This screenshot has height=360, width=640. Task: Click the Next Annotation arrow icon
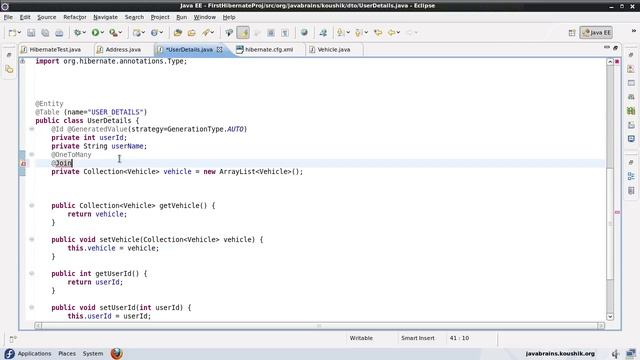point(340,33)
